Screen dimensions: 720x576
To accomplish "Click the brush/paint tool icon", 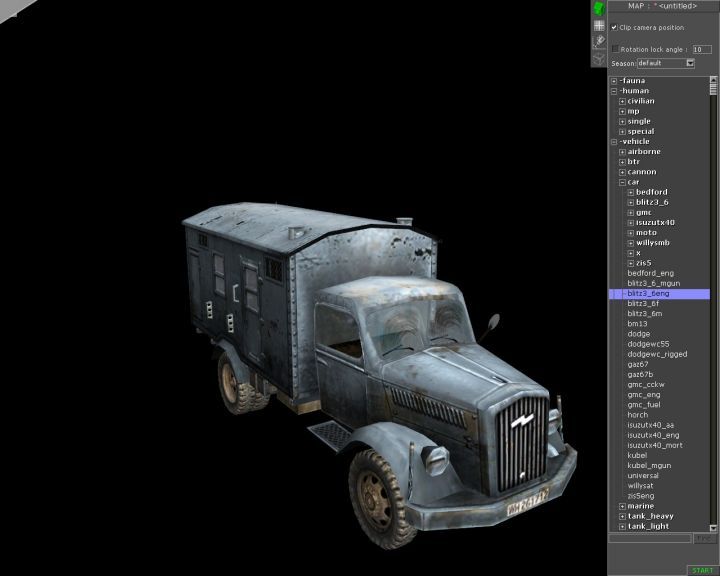I will pos(599,41).
